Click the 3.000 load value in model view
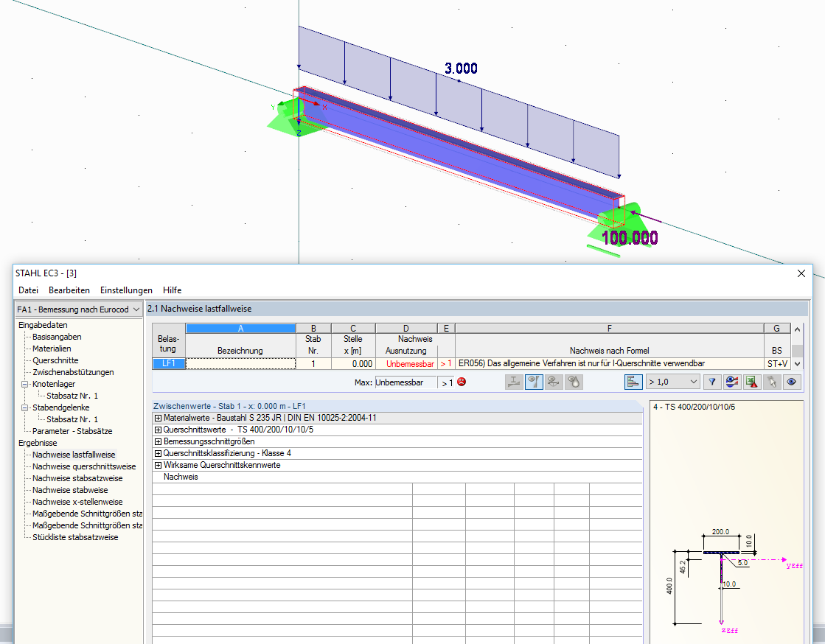The height and width of the screenshot is (644, 825). tap(461, 69)
